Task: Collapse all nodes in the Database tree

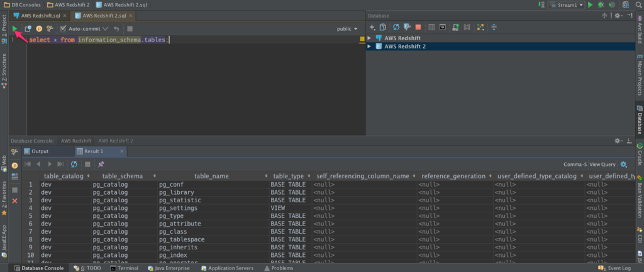Action: tap(494, 27)
